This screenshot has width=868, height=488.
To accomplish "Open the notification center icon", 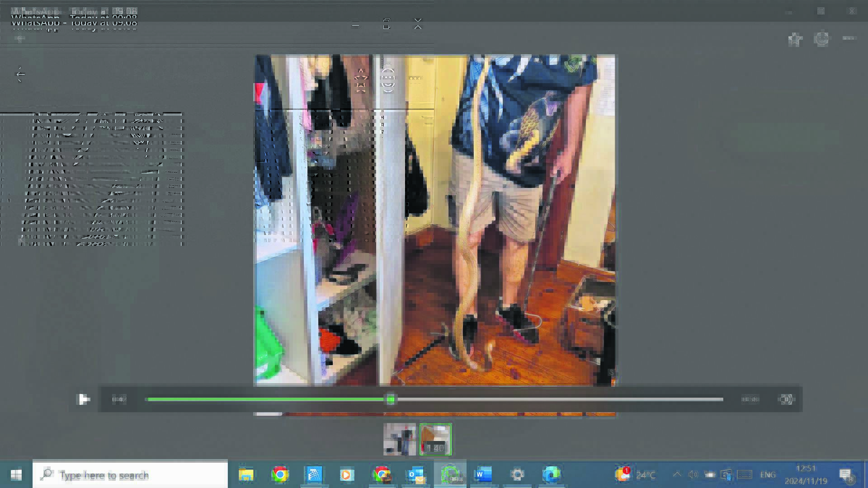I will coord(845,474).
